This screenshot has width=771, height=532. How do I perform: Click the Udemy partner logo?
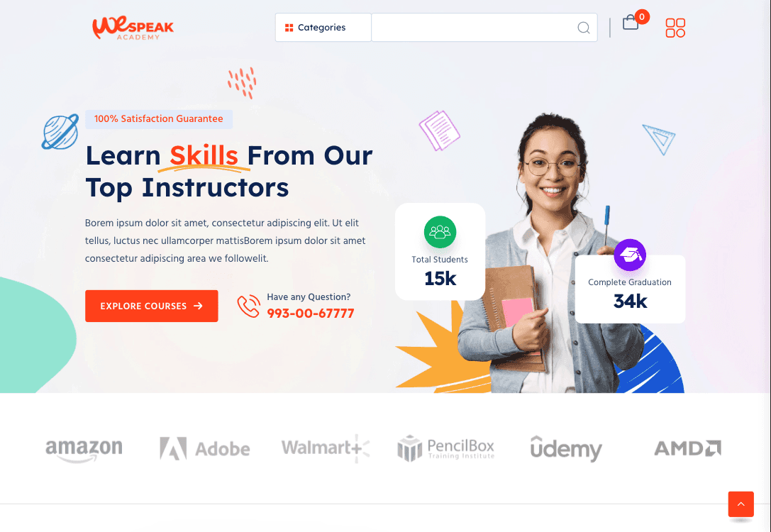[x=566, y=449]
